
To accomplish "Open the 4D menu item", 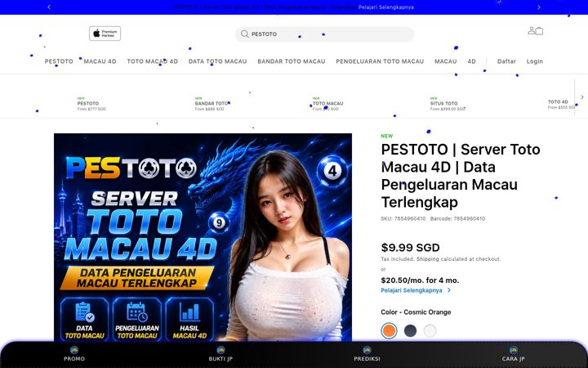I will 471,61.
